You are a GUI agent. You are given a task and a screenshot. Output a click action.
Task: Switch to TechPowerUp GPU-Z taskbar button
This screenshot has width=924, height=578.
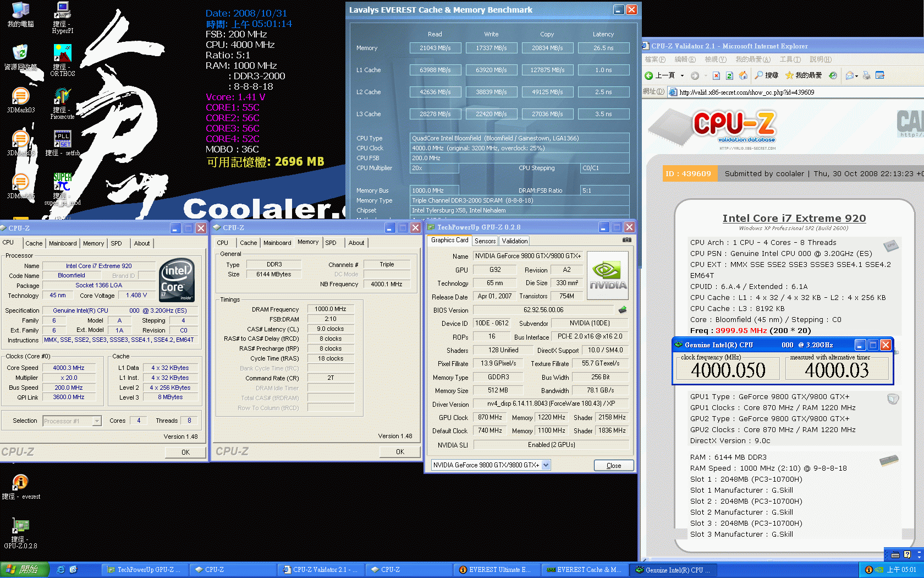coord(144,570)
